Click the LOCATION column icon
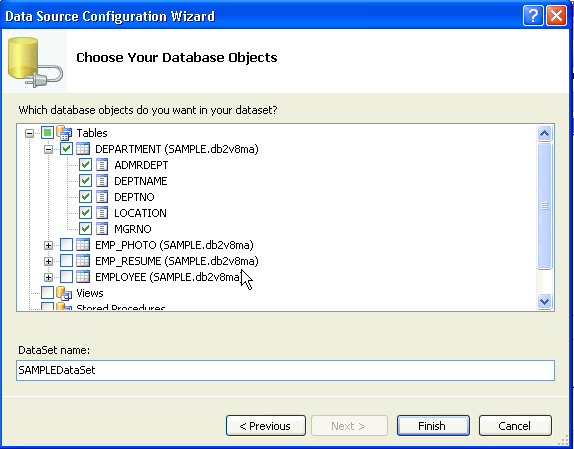Screen dimensions: 574x449 (x=102, y=213)
